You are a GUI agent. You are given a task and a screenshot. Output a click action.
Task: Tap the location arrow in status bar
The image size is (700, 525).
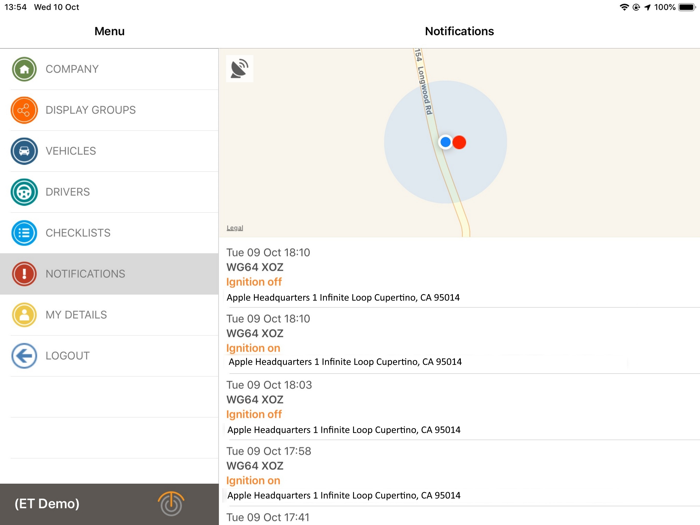[x=647, y=7]
